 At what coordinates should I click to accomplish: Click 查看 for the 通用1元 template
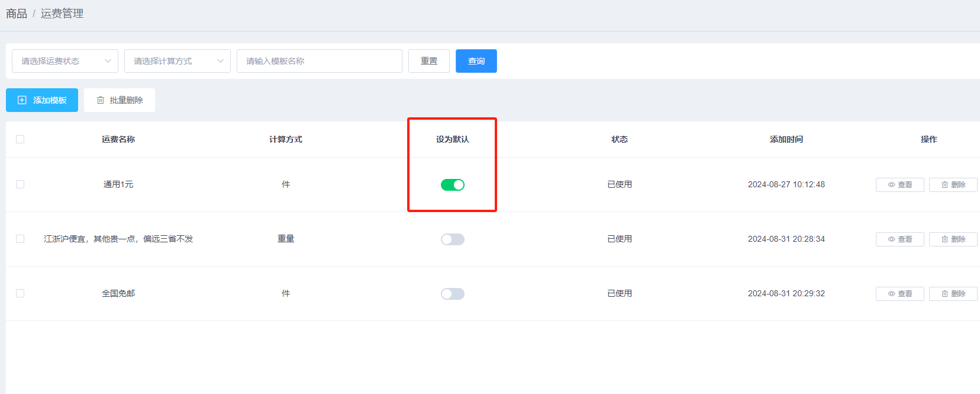point(900,185)
